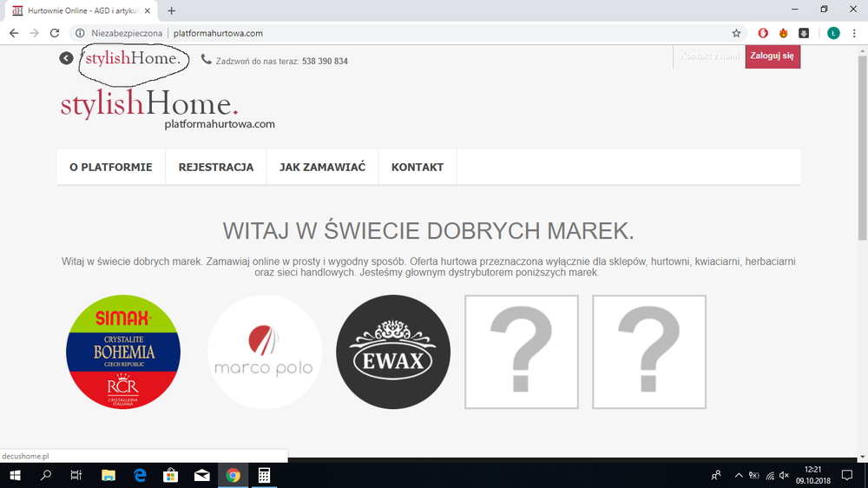The height and width of the screenshot is (488, 868).
Task: Open JAK ZAMAWIAĆ menu item
Action: [x=322, y=168]
